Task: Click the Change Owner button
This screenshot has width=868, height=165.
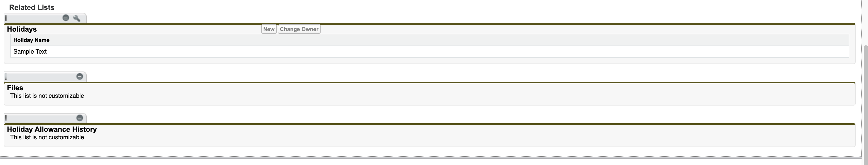Action: 299,29
